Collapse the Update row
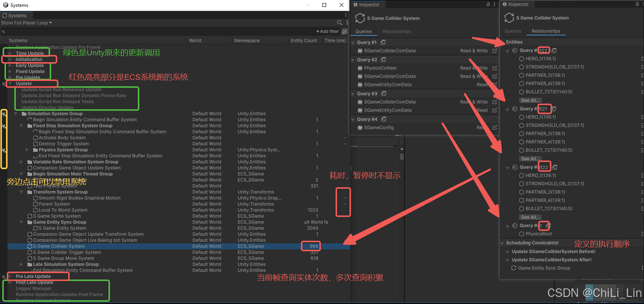Image resolution: width=644 pixels, height=304 pixels. pos(10,84)
